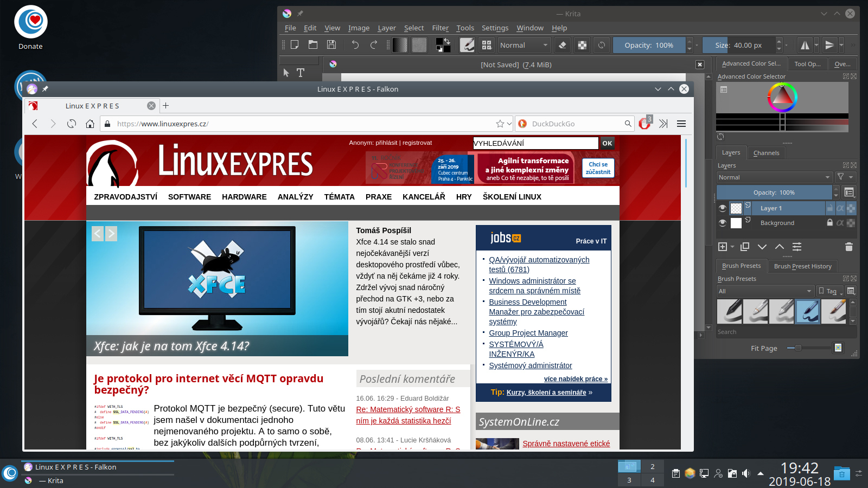Open the SOFTWARE section on LinuxEXPRES
The height and width of the screenshot is (488, 868).
pyautogui.click(x=189, y=197)
